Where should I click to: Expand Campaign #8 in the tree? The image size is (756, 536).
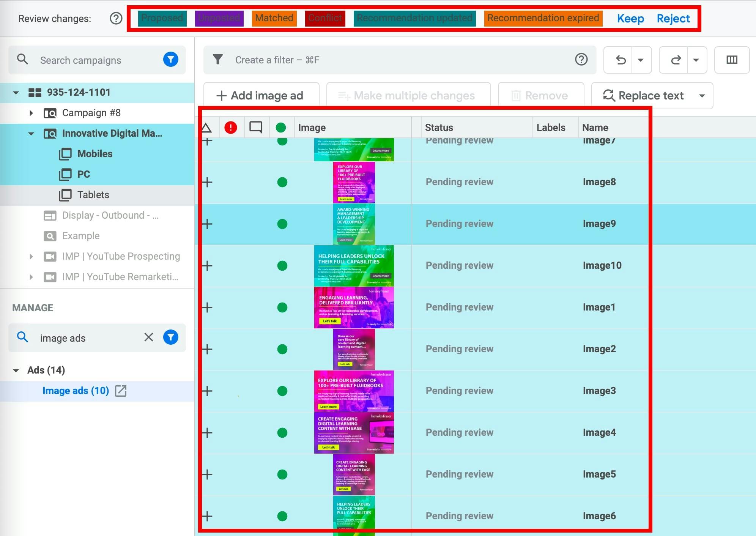tap(31, 113)
